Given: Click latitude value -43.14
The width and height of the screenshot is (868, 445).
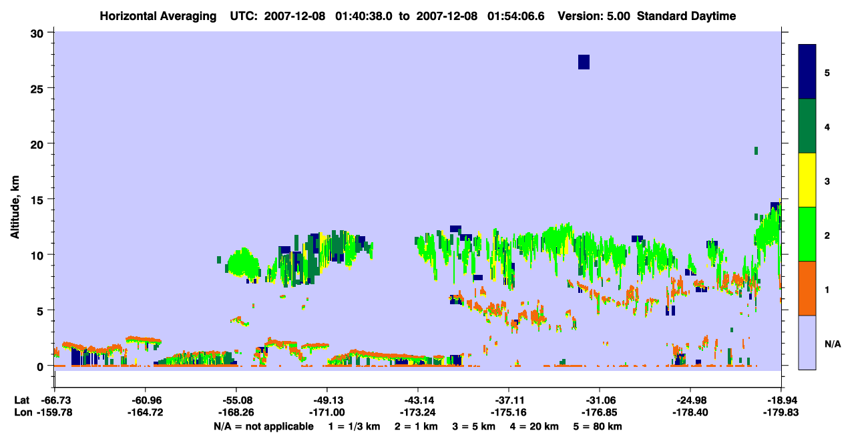Looking at the screenshot, I should (418, 400).
